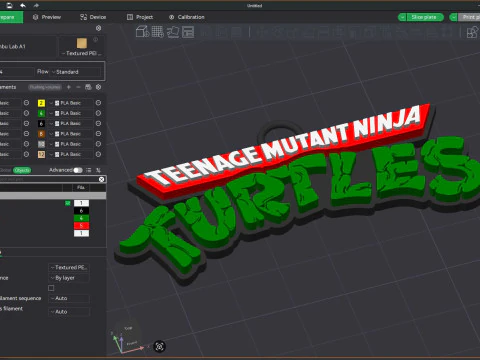Switch to the Device tab
Viewport: 480px width, 360px height.
tap(93, 17)
